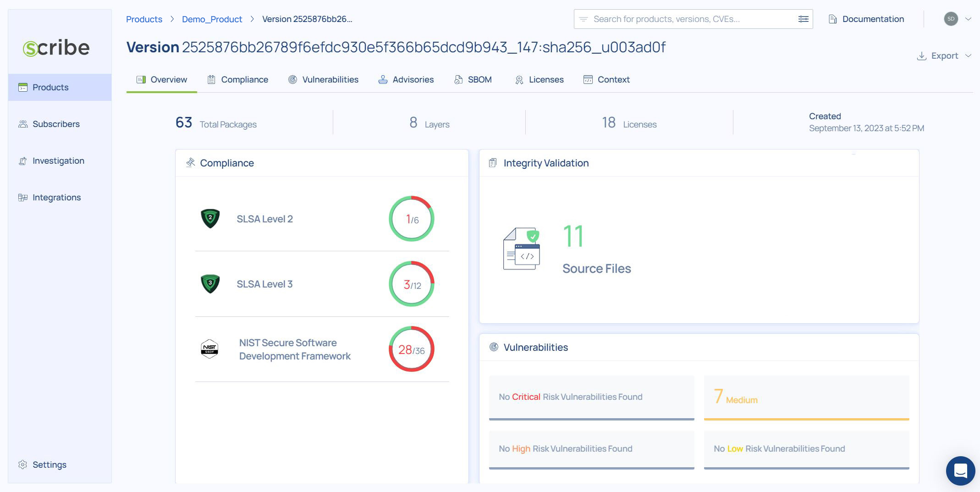This screenshot has height=492, width=980.
Task: Click the Export button
Action: click(x=944, y=55)
